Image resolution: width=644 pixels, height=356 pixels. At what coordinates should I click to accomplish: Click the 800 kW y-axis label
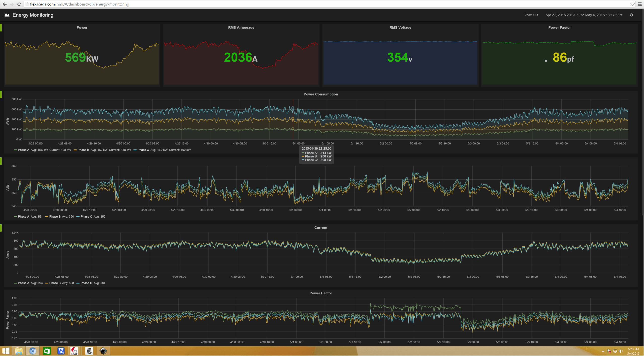pyautogui.click(x=16, y=99)
